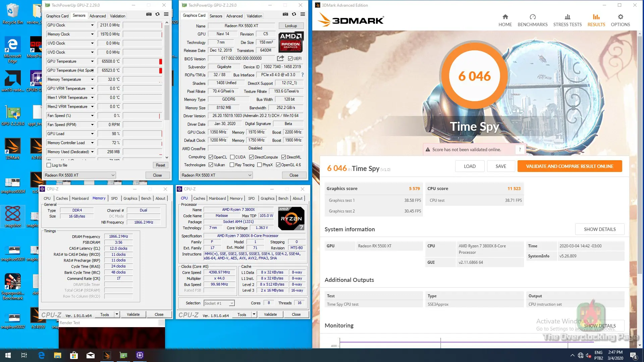Toggle the DirectML checkbox
The width and height of the screenshot is (644, 362).
(284, 157)
